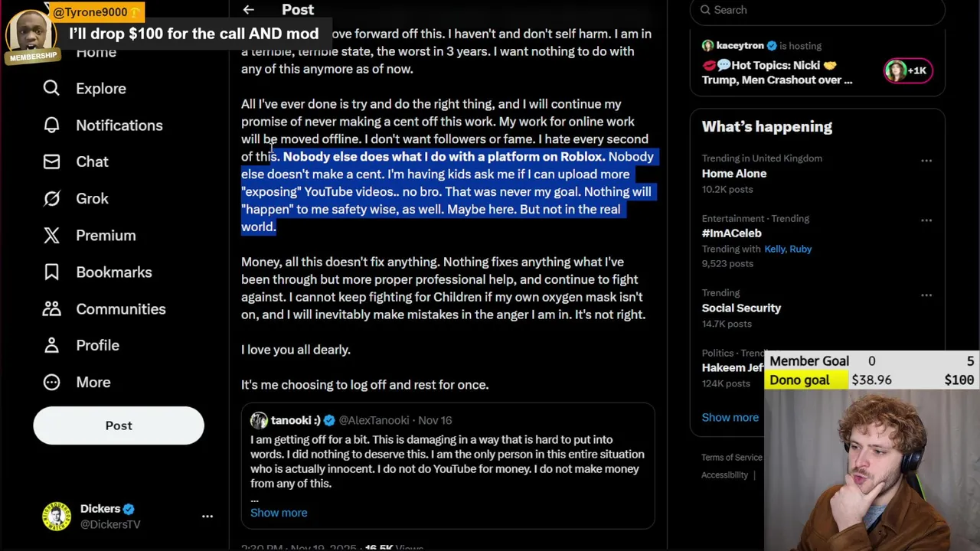Open the More circle menu

coord(51,383)
